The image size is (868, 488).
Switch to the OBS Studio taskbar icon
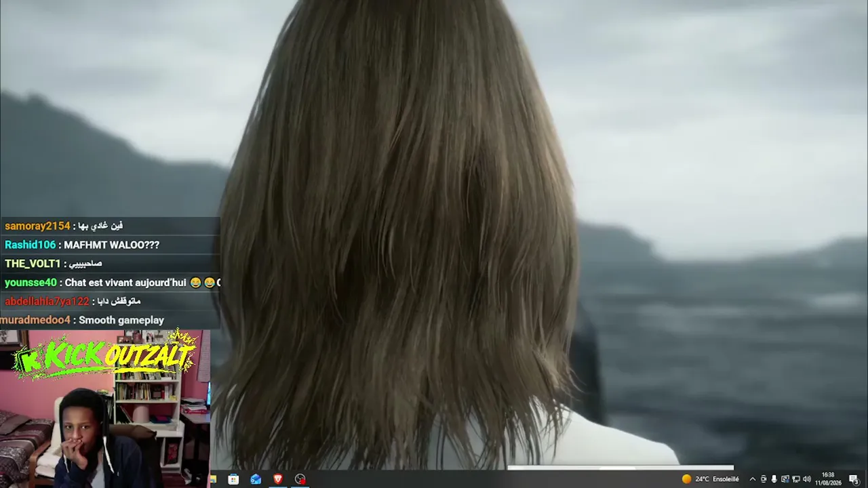300,479
